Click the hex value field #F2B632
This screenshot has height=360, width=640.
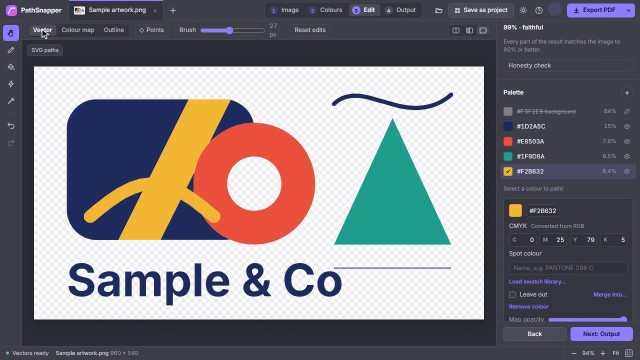click(x=542, y=211)
